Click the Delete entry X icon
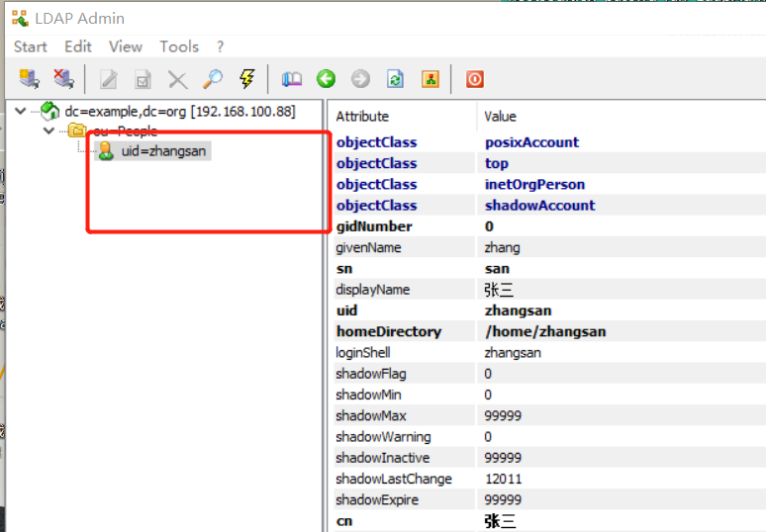This screenshot has width=766, height=532. click(177, 80)
